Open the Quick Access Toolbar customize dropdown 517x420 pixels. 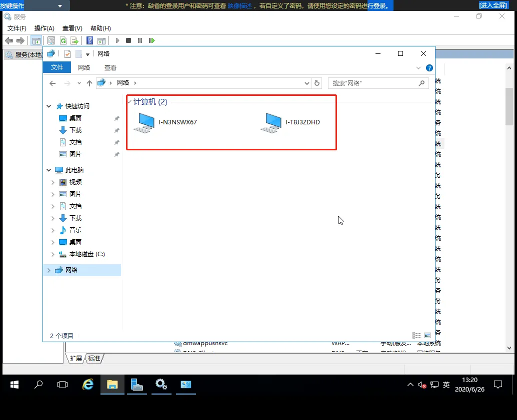point(87,53)
